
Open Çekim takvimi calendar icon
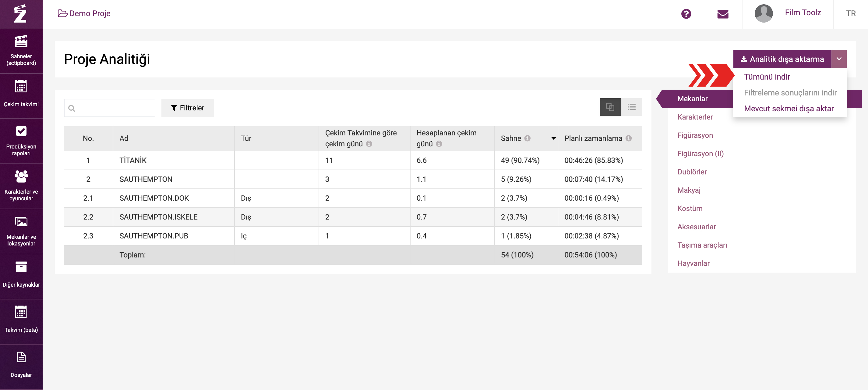click(21, 86)
